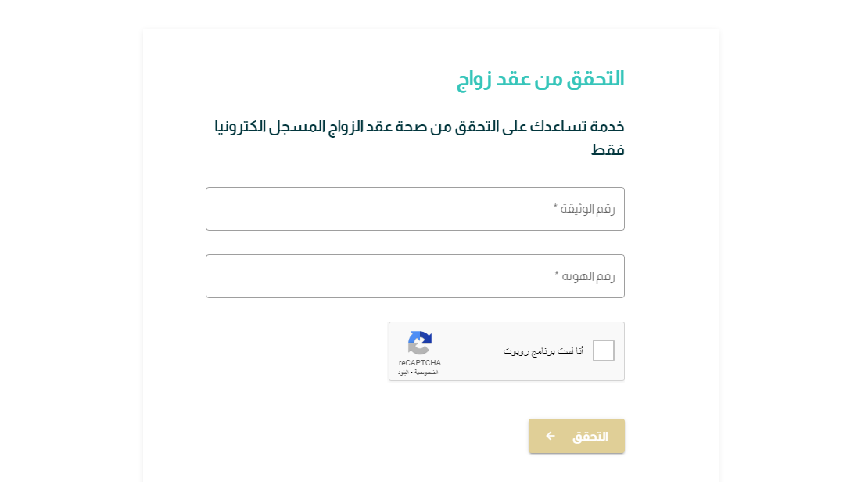Click the reCAPTCHA logo icon
Image resolution: width=868 pixels, height=482 pixels.
419,343
